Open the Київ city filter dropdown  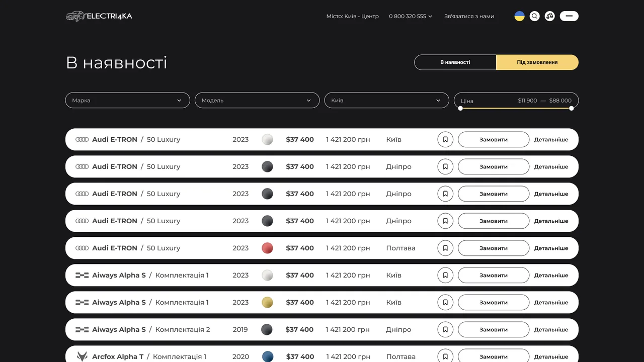click(386, 100)
